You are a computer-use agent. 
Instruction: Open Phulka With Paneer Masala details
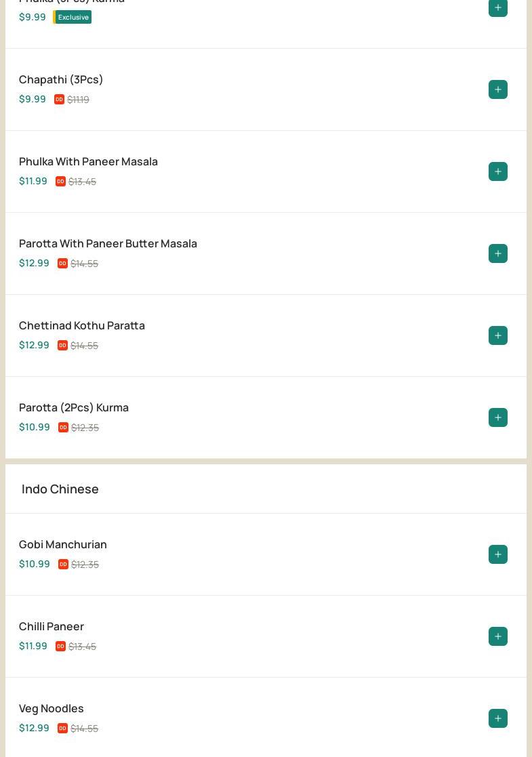tap(88, 162)
